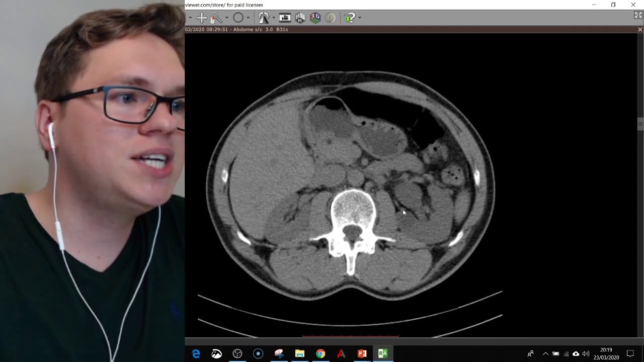Open Microsoft Edge from taskbar
This screenshot has height=362, width=644.
[x=196, y=354]
